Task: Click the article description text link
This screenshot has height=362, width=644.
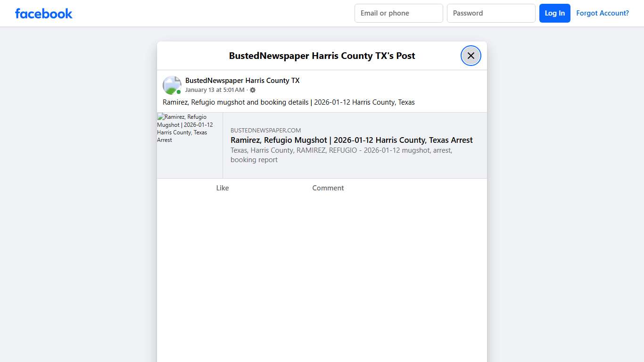Action: pyautogui.click(x=341, y=155)
